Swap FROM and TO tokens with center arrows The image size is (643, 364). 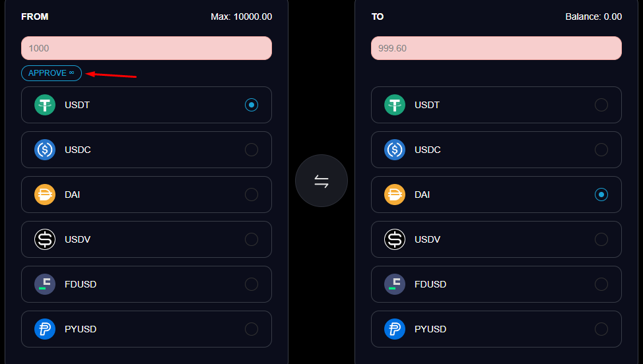[321, 181]
